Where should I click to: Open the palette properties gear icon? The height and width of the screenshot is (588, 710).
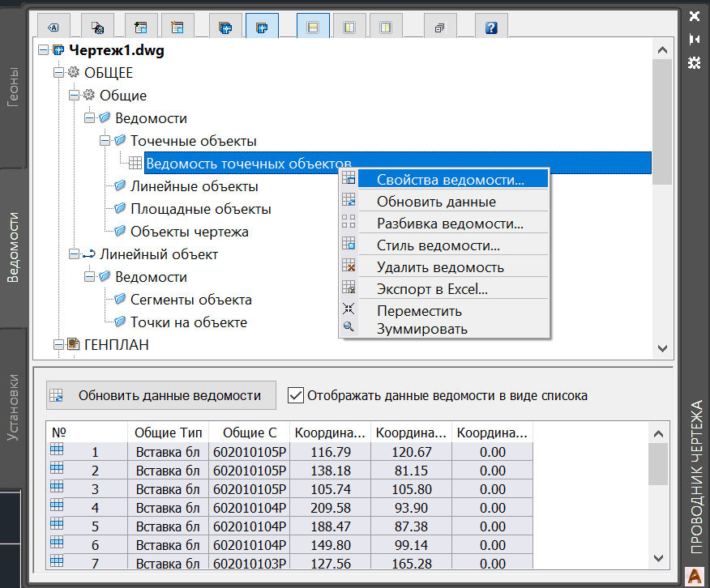[694, 62]
